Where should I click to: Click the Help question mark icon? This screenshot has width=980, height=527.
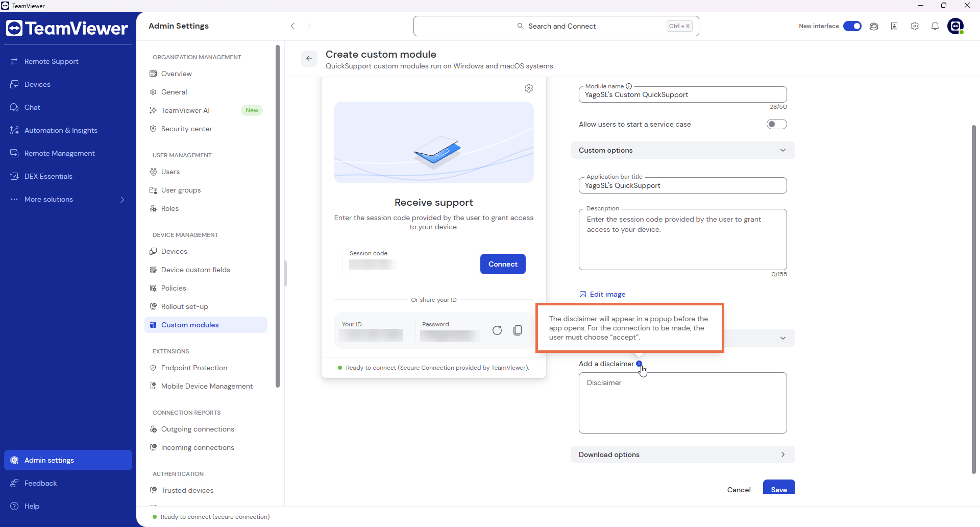(14, 506)
